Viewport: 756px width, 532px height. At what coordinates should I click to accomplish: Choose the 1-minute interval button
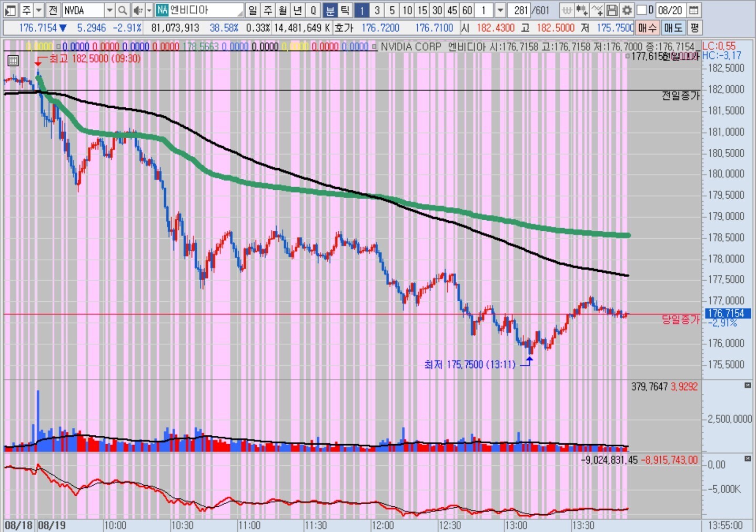coord(362,10)
